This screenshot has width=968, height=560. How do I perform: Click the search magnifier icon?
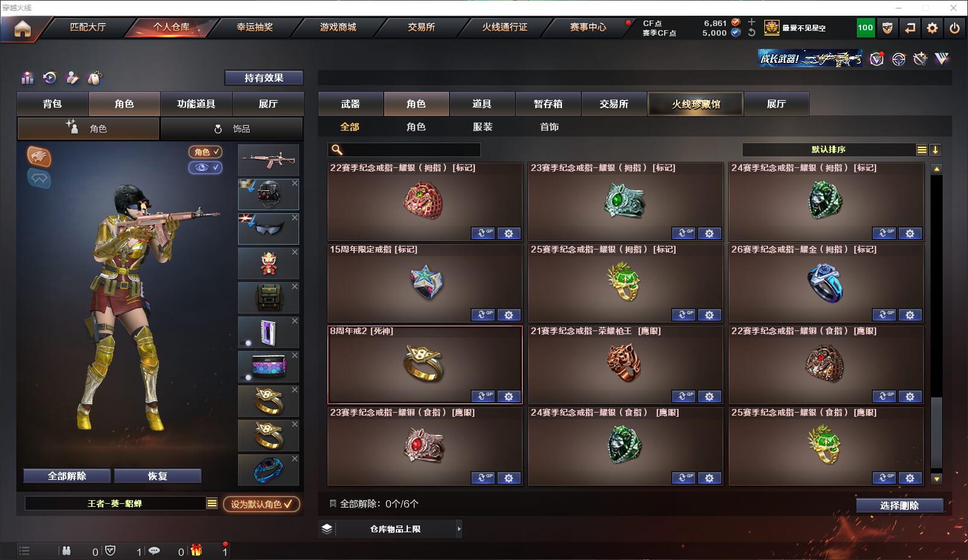(337, 150)
